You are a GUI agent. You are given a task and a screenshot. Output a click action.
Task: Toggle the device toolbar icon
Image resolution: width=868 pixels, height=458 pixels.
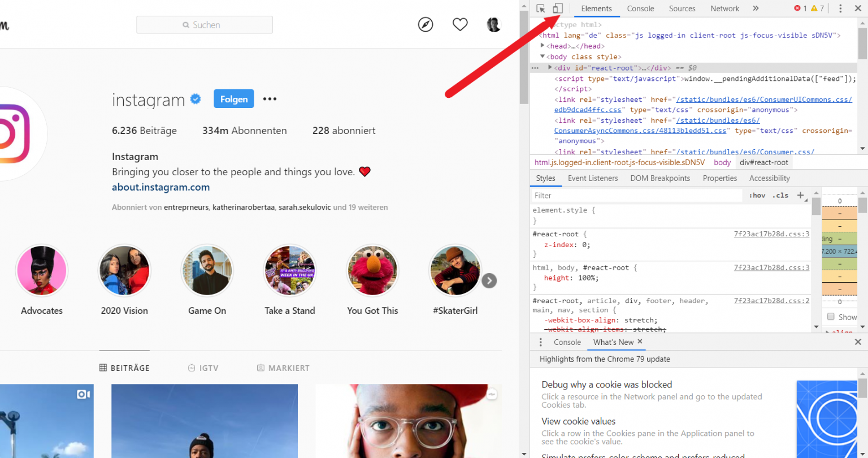point(558,8)
